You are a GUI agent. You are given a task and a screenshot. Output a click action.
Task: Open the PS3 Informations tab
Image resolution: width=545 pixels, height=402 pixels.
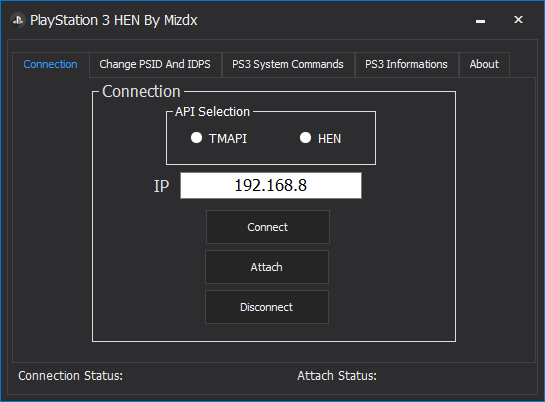[406, 64]
